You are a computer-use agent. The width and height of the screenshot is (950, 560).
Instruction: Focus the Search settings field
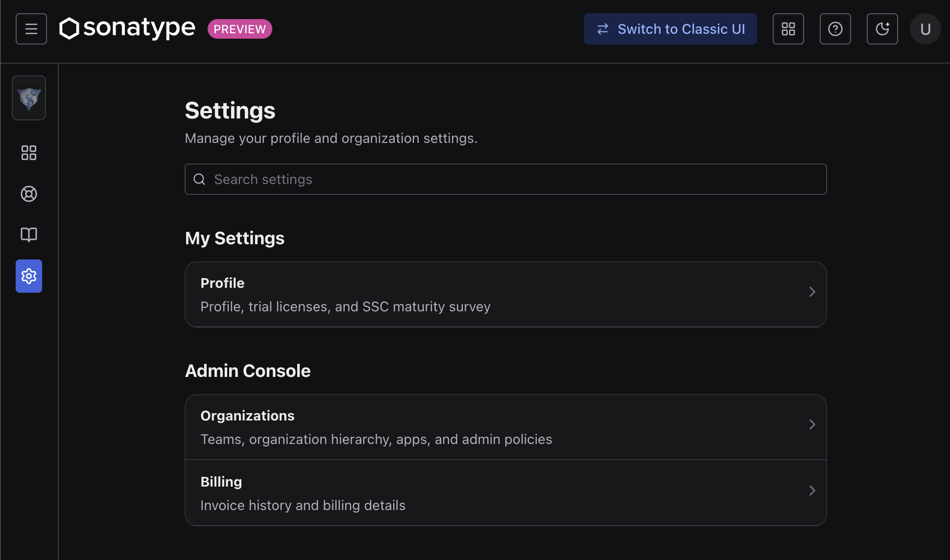[x=506, y=179]
